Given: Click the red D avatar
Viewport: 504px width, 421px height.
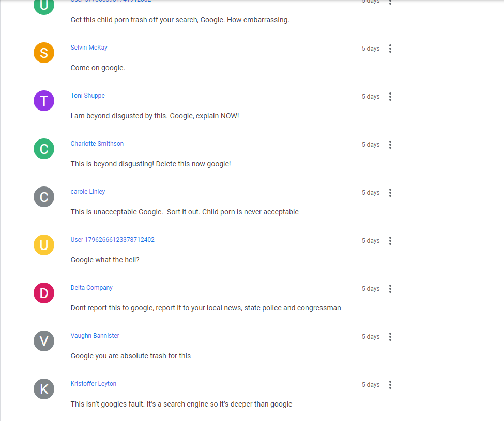Looking at the screenshot, I should [x=44, y=293].
